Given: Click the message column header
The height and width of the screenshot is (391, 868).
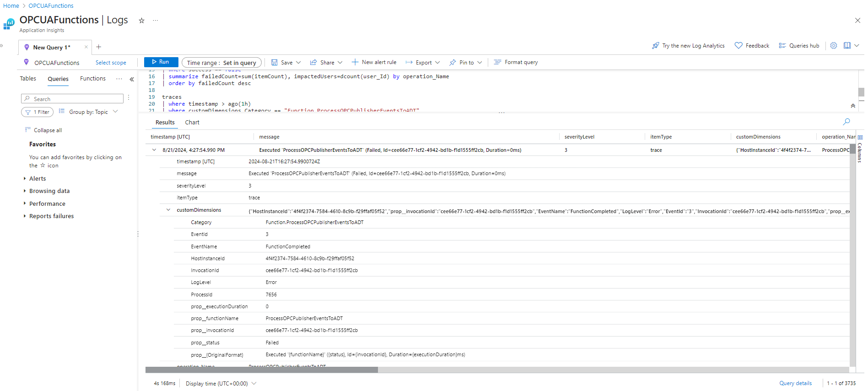Looking at the screenshot, I should (x=269, y=137).
